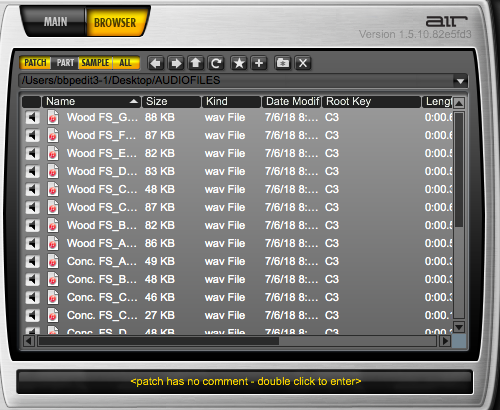500x410 pixels.
Task: Preview Wood FS_B sample with speaker icon
Action: [32, 225]
